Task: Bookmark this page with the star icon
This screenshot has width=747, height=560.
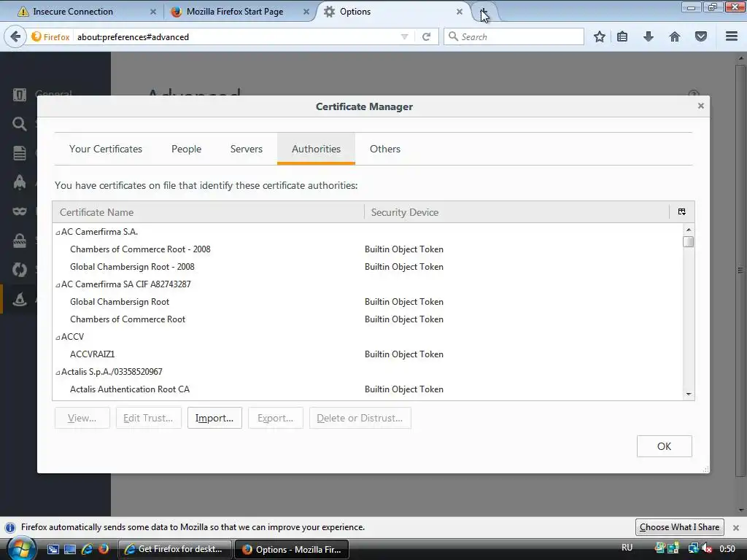Action: coord(600,36)
